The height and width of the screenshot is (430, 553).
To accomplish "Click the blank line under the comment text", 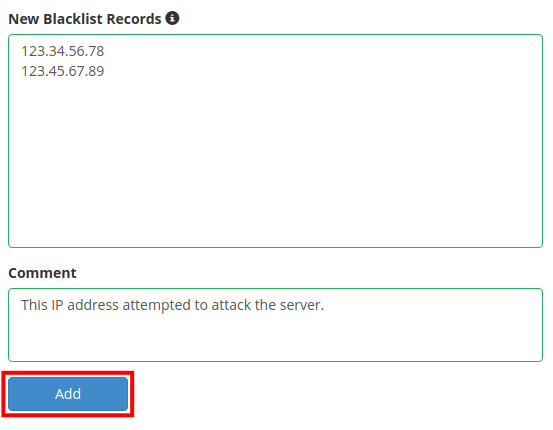I will pyautogui.click(x=275, y=337).
